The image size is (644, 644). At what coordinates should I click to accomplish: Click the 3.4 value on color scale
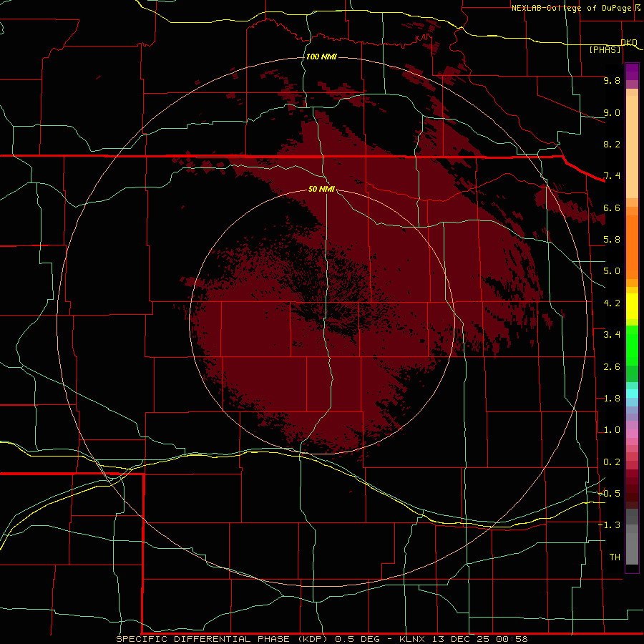(x=612, y=335)
